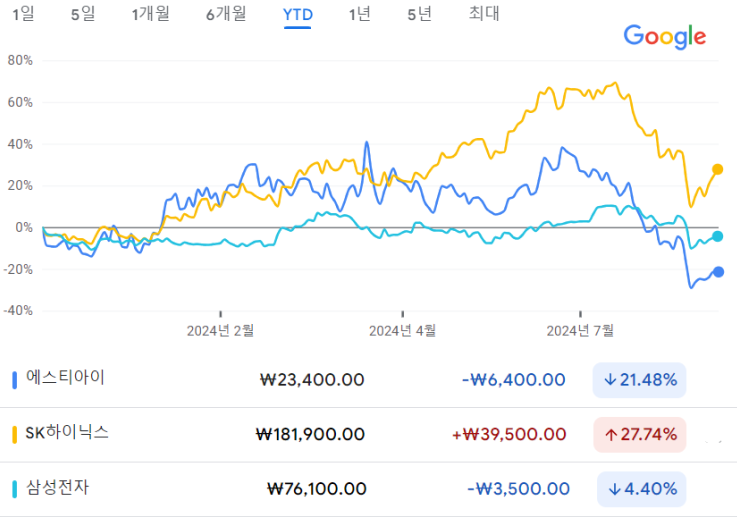Image resolution: width=737 pixels, height=517 pixels.
Task: Click the 80% y-axis label
Action: point(20,60)
